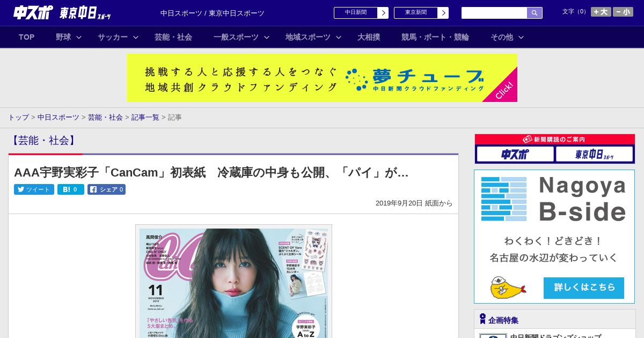Click 記事一覧 in the breadcrumb
The height and width of the screenshot is (338, 644).
pyautogui.click(x=145, y=117)
